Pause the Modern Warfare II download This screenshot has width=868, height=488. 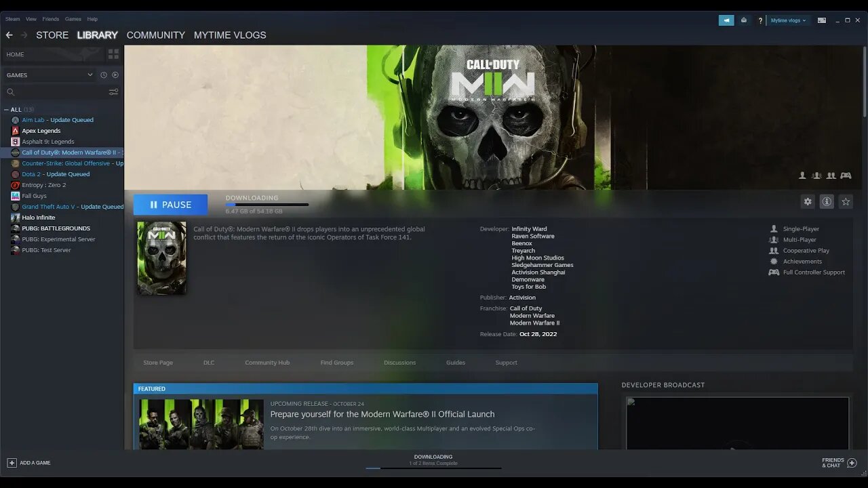(170, 205)
